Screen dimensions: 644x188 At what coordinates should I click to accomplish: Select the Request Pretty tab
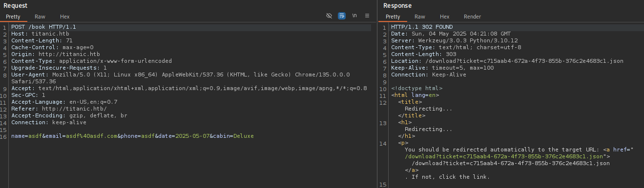(x=13, y=17)
